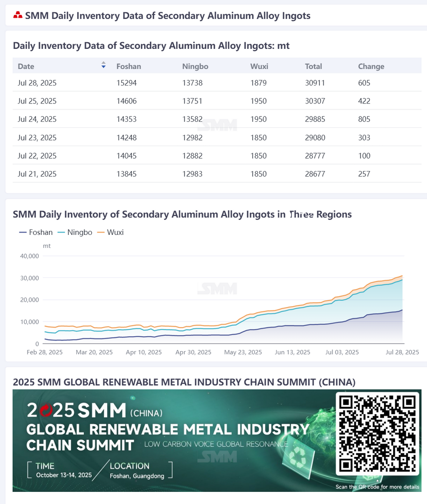This screenshot has width=427, height=504.
Task: Click Total value 30911
Action: point(315,83)
